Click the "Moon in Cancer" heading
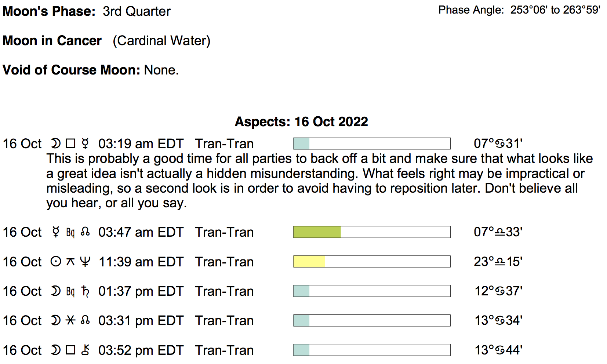 click(x=52, y=40)
